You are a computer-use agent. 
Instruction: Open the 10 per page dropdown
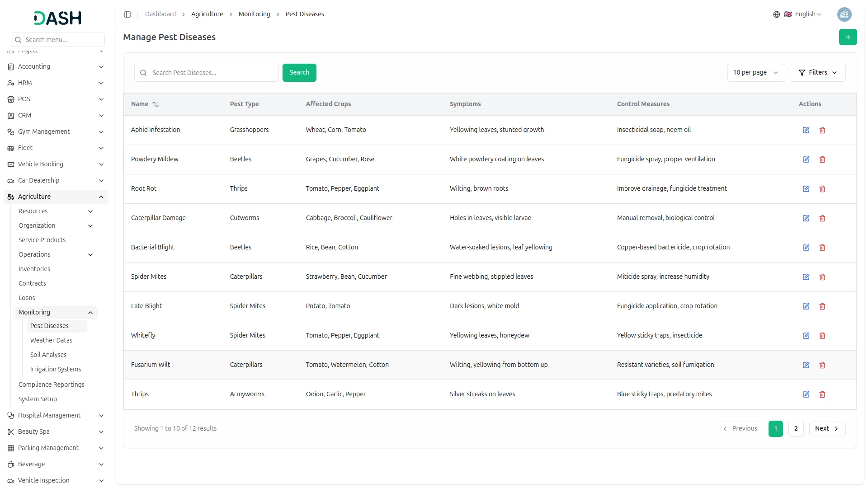pyautogui.click(x=755, y=73)
